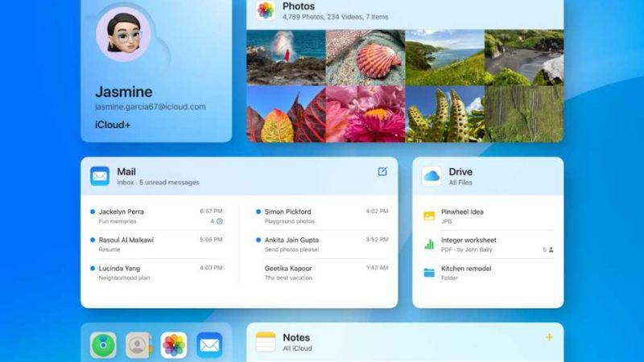The image size is (644, 362).
Task: Open the black sand beach photo
Action: [524, 57]
